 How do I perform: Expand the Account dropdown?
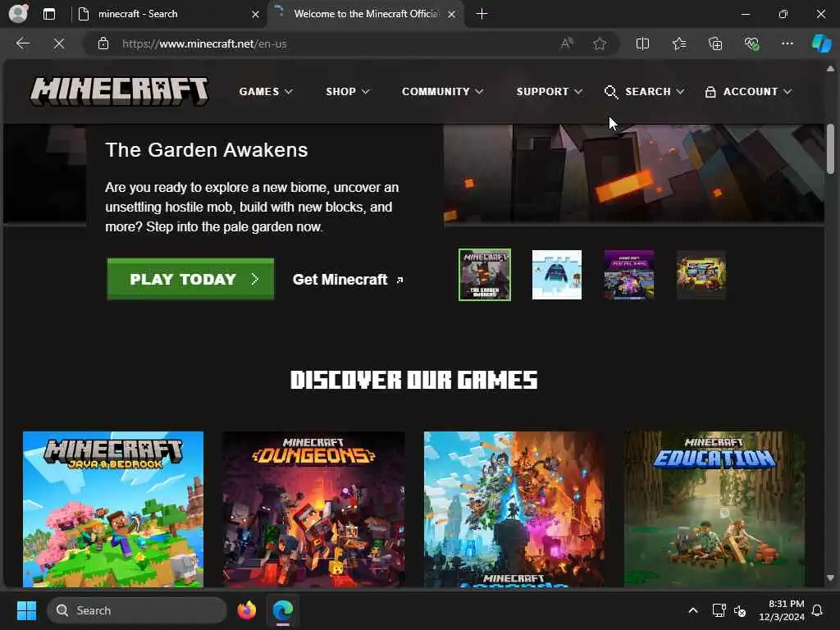click(757, 92)
